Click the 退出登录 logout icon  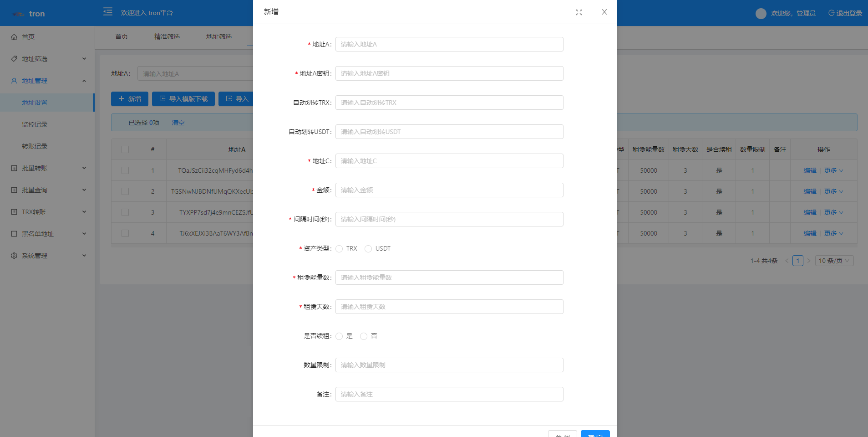[831, 13]
